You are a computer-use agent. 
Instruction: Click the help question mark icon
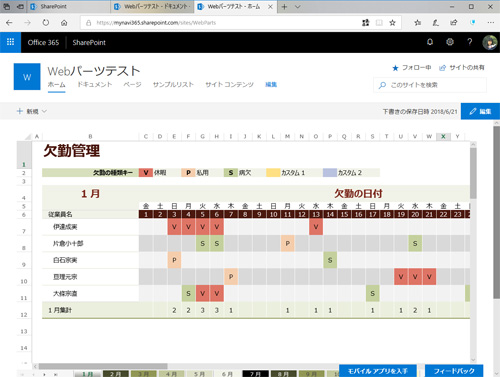coord(470,42)
